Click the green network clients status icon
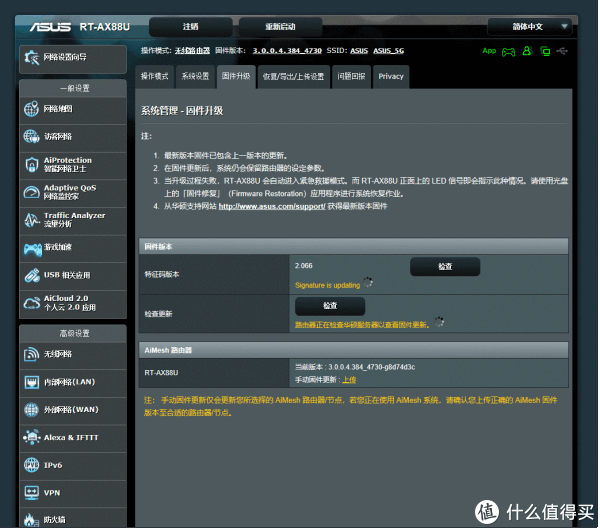 click(x=546, y=51)
